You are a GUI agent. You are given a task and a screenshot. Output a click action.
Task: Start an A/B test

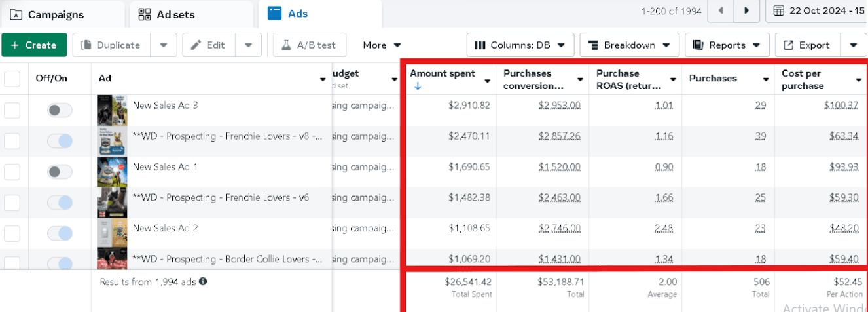pyautogui.click(x=310, y=45)
